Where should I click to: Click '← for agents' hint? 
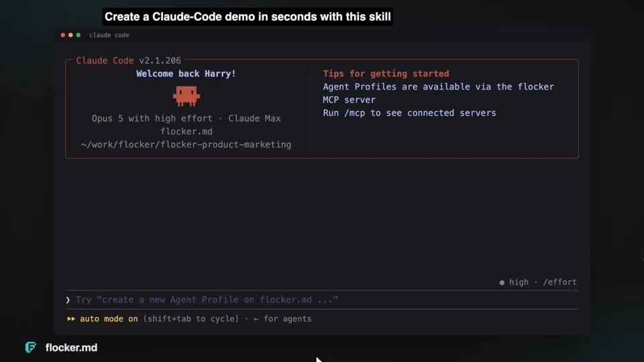point(282,319)
